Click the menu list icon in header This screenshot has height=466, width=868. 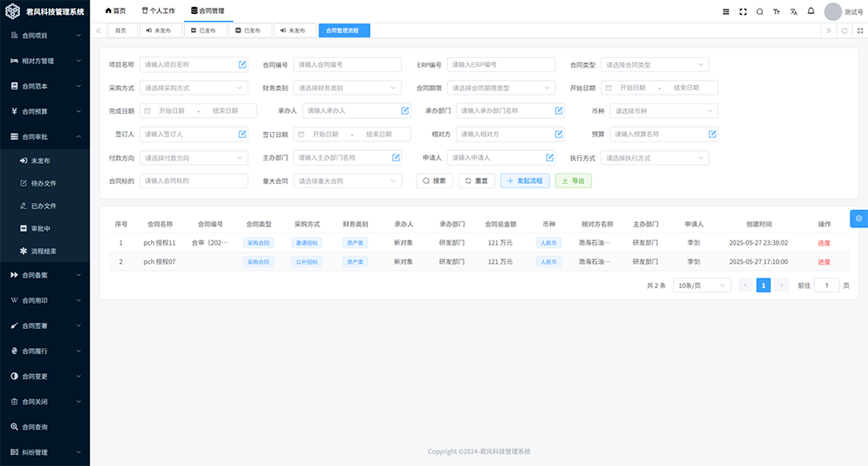[726, 11]
